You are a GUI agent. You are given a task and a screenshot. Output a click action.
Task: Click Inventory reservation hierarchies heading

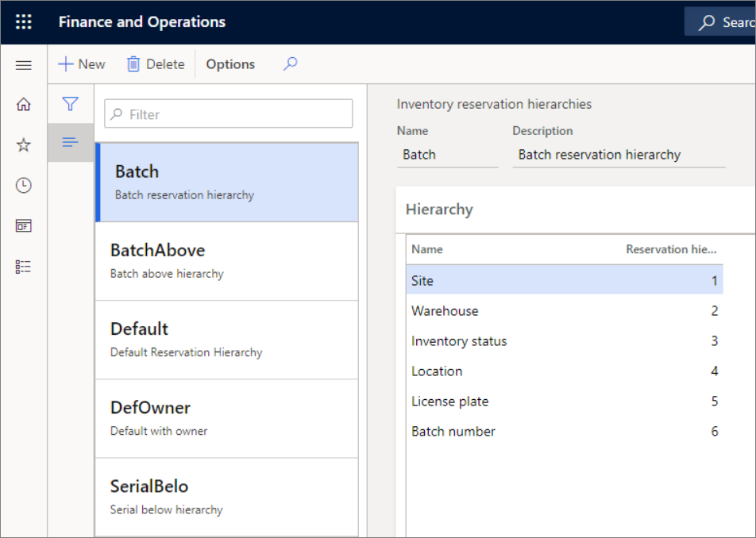click(x=494, y=104)
